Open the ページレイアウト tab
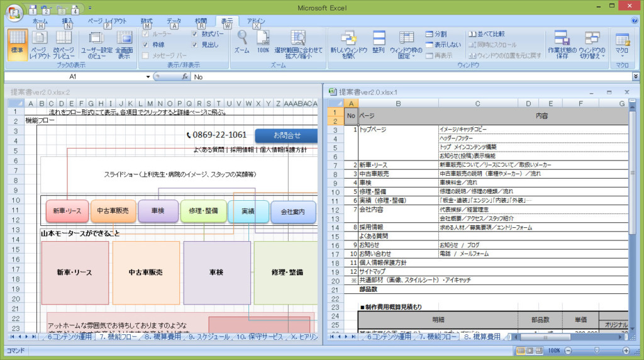Image resolution: width=644 pixels, height=360 pixels. point(107,21)
